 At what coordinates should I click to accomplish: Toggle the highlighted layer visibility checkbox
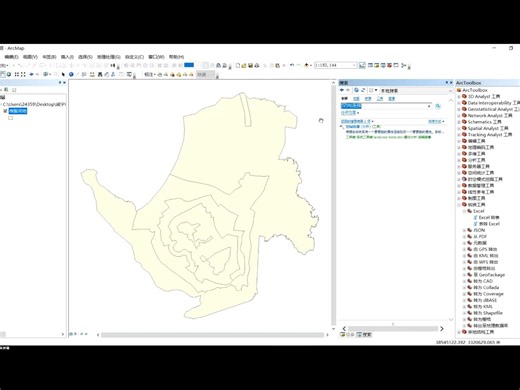point(5,111)
